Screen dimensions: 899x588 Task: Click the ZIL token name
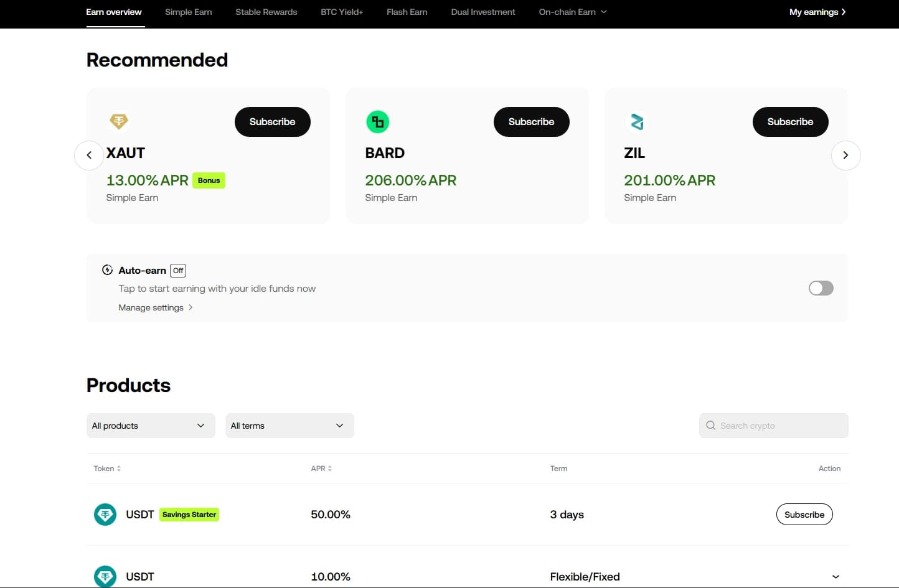(x=634, y=153)
